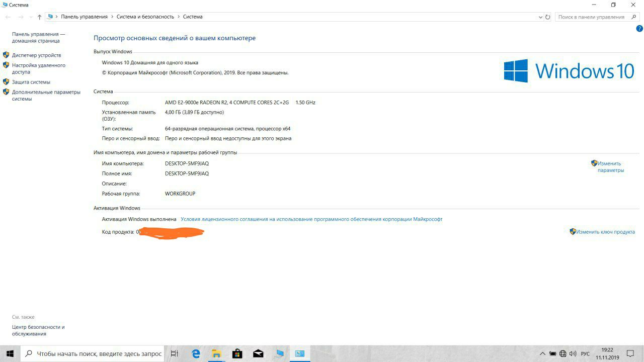
Task: Click the installed memory '4,00 ГБ' value
Action: coord(194,112)
